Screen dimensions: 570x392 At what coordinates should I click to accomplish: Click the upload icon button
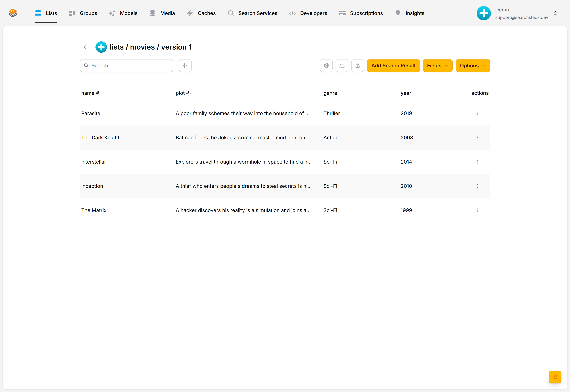point(358,66)
